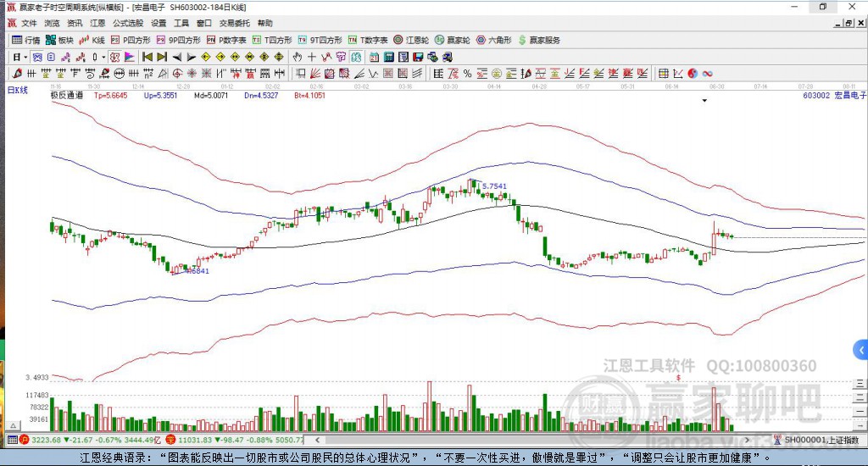
Task: Open 赢家服务 with dollar icon
Action: (539, 40)
